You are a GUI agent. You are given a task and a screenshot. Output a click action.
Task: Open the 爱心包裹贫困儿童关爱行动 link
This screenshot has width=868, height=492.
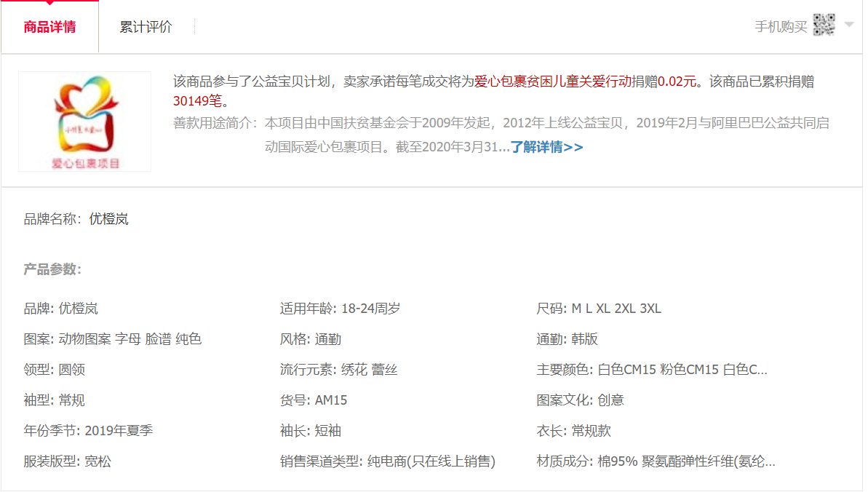(553, 82)
